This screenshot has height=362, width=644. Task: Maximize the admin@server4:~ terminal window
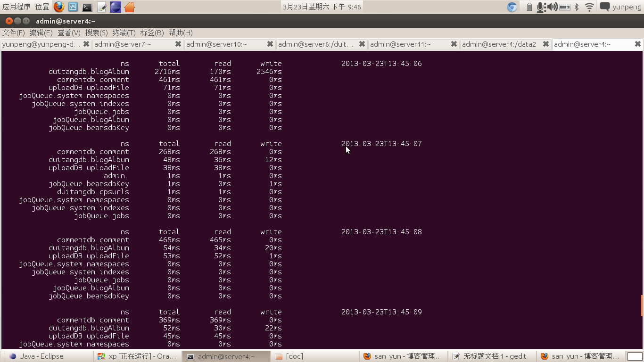coord(26,21)
